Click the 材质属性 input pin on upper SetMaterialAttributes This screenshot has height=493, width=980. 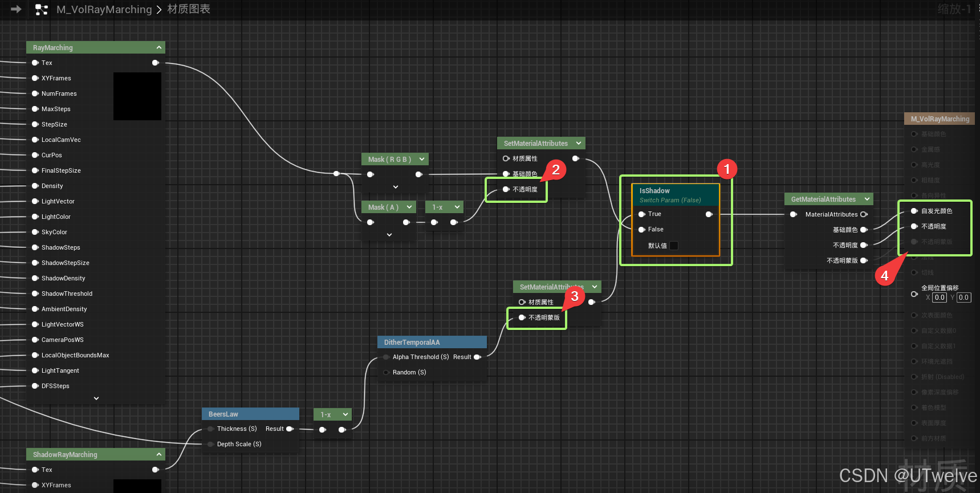tap(506, 158)
